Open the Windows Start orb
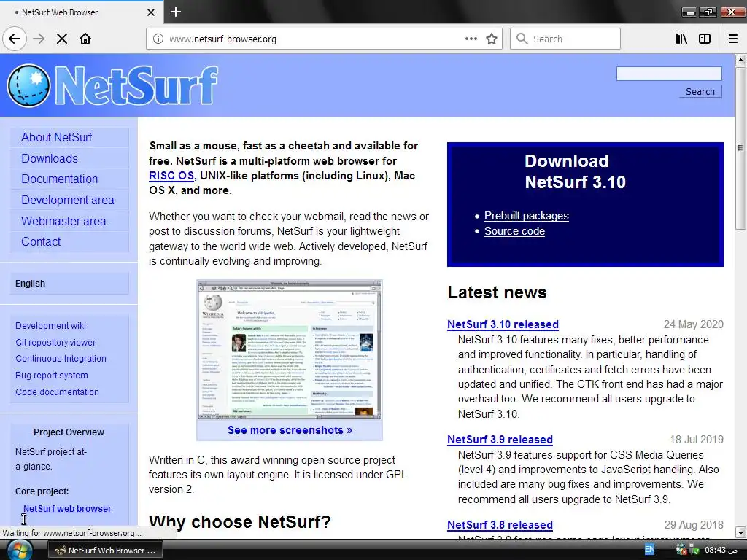747x560 pixels. click(19, 550)
